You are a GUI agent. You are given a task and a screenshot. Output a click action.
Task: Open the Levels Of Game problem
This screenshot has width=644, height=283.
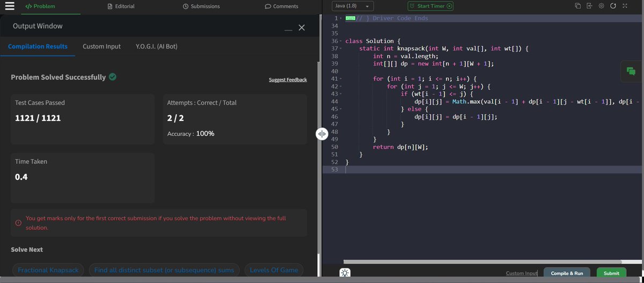click(274, 270)
